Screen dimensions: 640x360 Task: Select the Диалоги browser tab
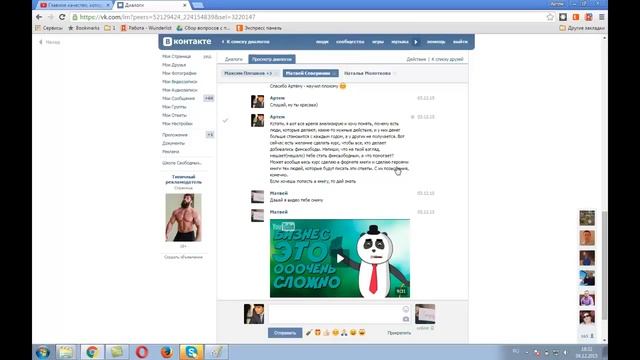point(151,5)
